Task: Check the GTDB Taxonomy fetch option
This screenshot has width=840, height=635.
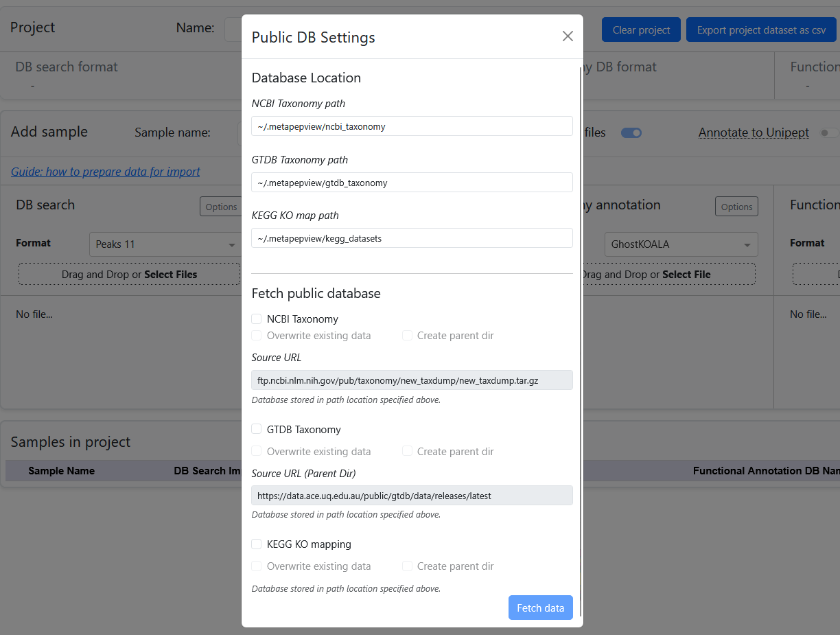Action: coord(257,429)
